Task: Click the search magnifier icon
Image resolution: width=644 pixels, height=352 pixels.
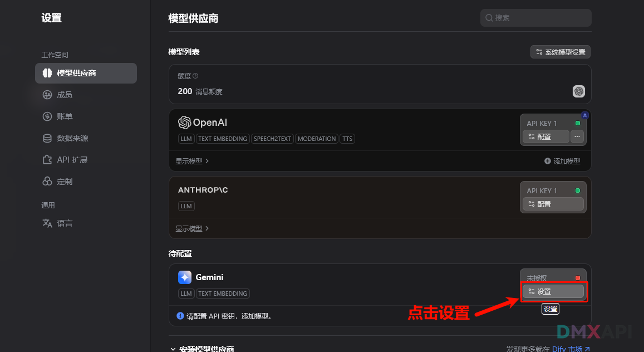Action: pos(489,18)
